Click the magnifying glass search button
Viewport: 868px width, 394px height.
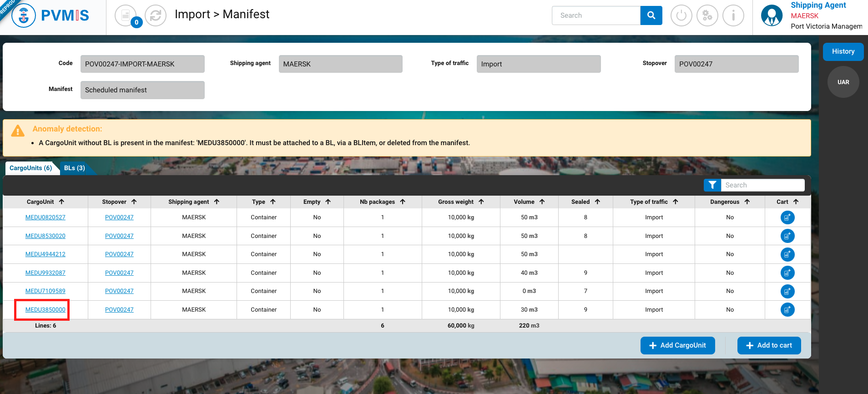(x=651, y=15)
